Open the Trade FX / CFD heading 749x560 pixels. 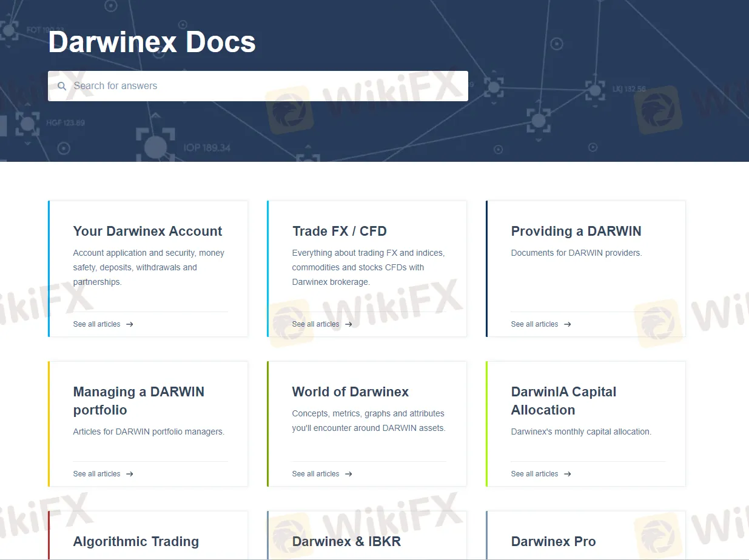tap(339, 231)
